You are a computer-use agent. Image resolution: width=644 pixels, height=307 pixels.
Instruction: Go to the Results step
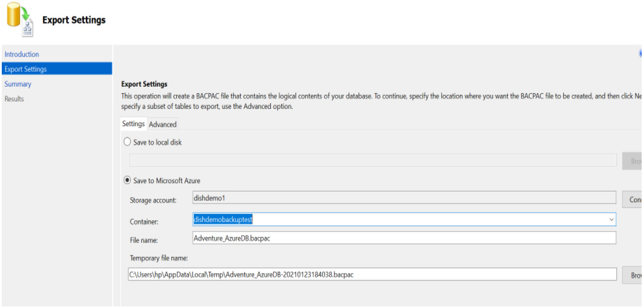tap(14, 98)
